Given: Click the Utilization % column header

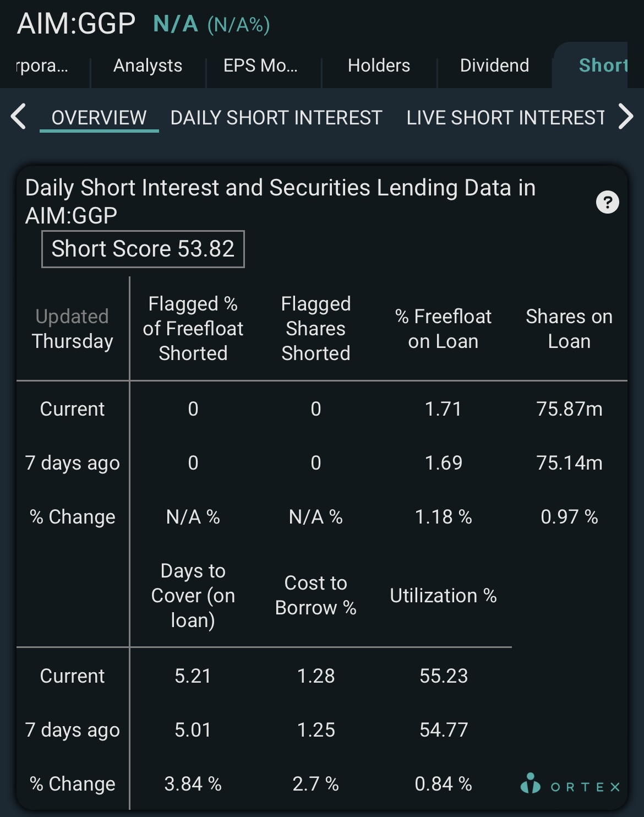Looking at the screenshot, I should click(443, 596).
